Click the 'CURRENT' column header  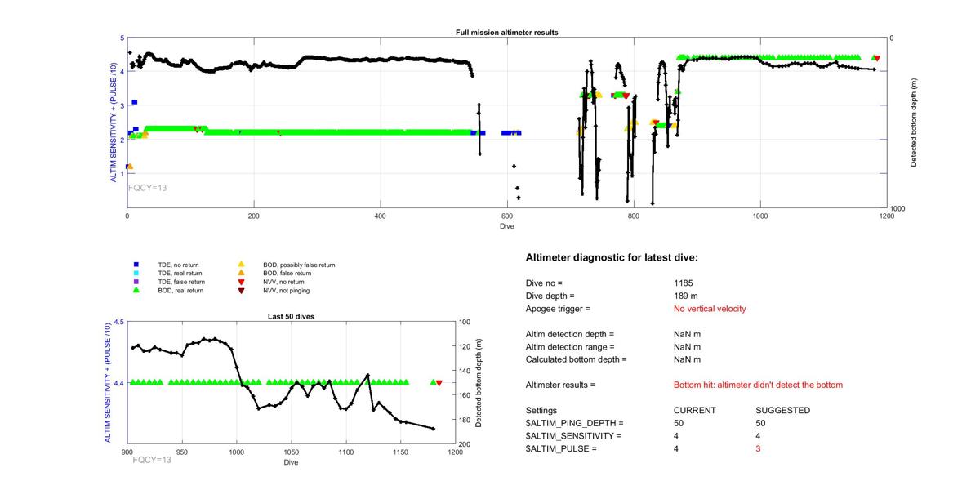point(694,411)
